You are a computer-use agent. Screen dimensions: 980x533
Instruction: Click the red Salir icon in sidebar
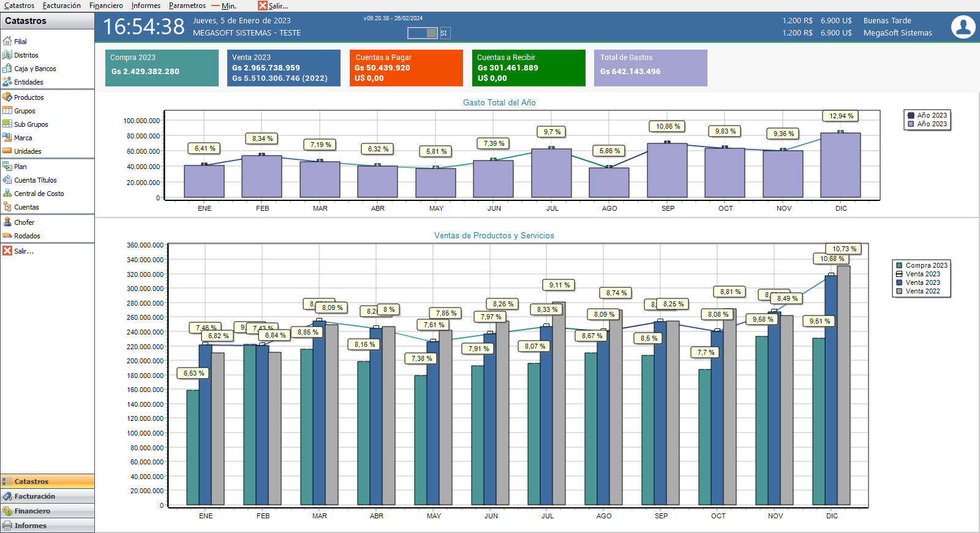click(x=7, y=251)
